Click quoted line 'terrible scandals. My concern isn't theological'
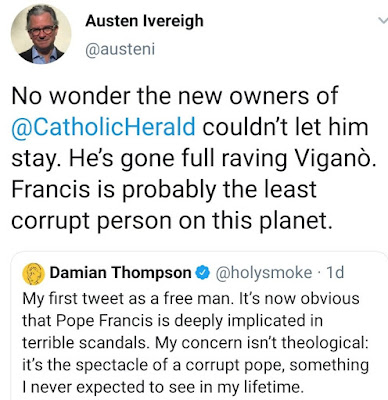388x400 pixels. (196, 343)
